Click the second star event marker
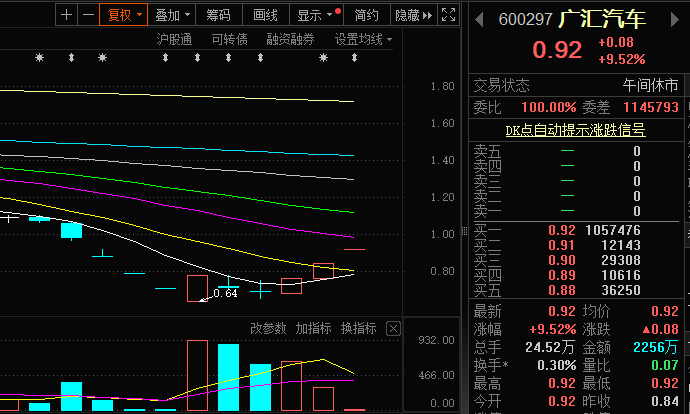The height and width of the screenshot is (414, 690). point(103,58)
